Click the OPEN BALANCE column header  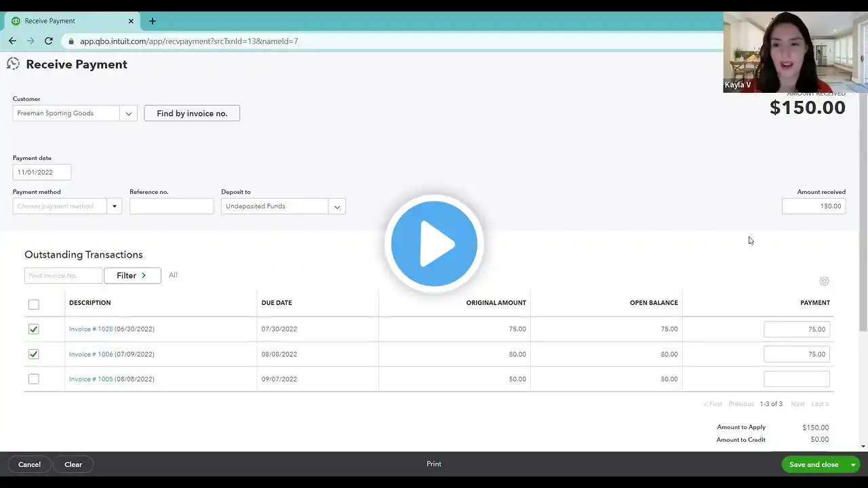(654, 303)
